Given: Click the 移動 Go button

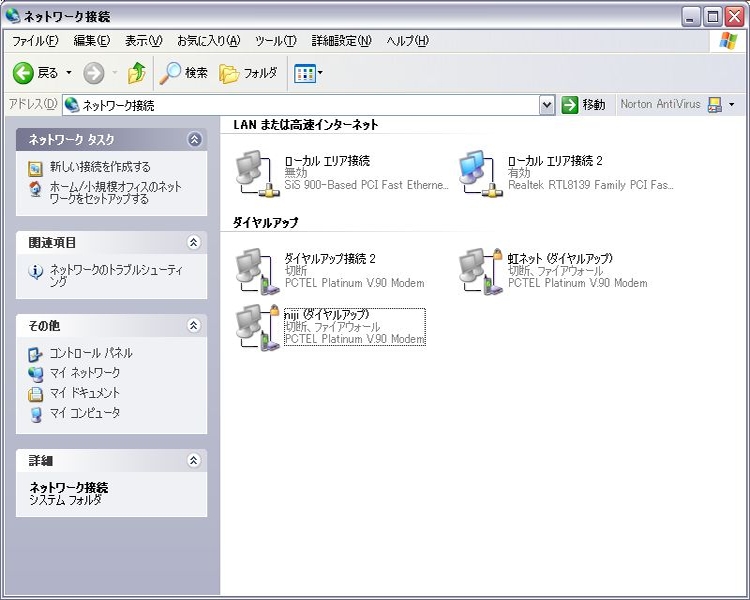Looking at the screenshot, I should click(583, 105).
